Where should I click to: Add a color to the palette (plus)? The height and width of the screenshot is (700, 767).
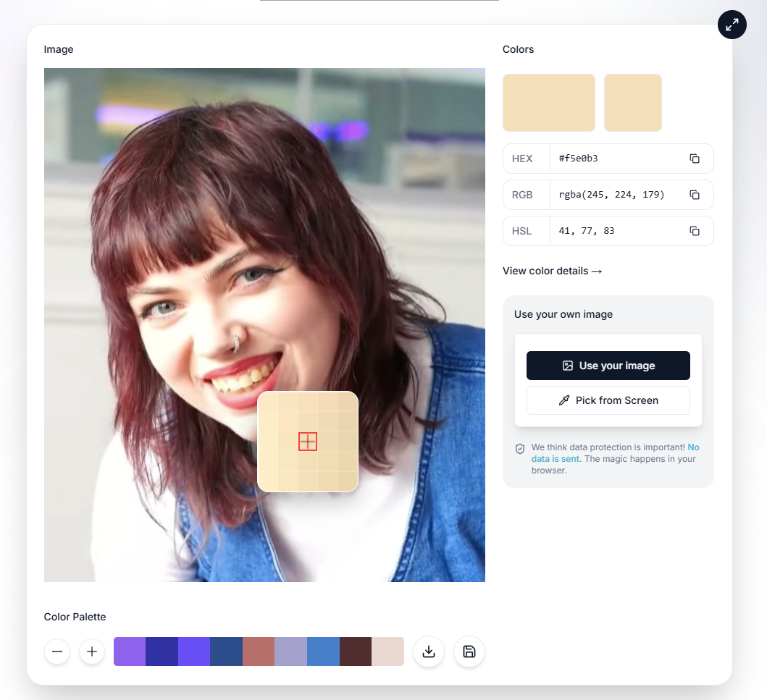(x=92, y=651)
